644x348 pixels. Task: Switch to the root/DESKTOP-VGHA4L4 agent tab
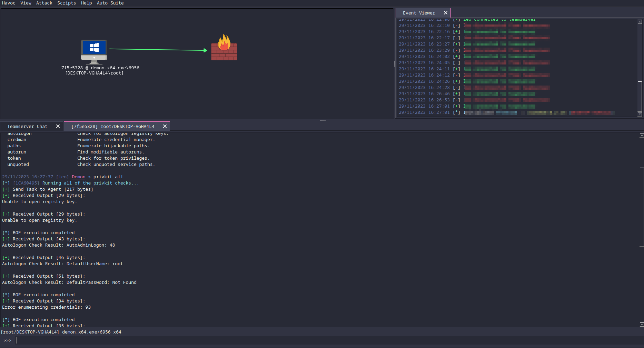[113, 127]
